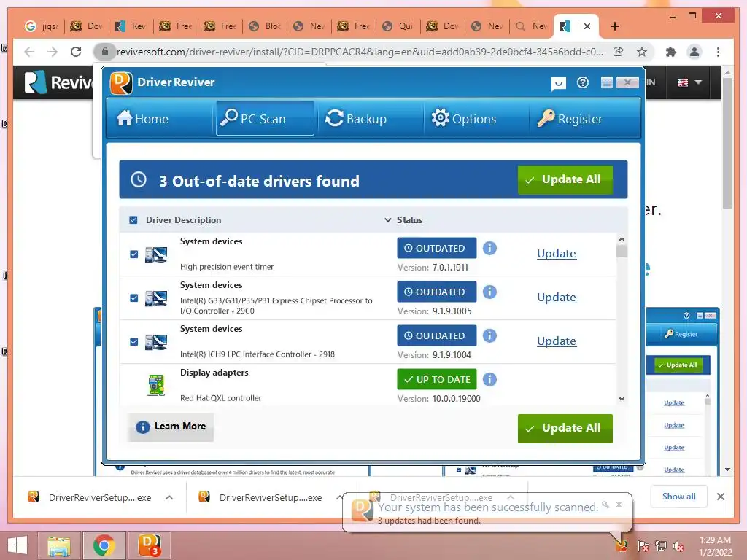Click the reviversoft.com address bar

point(360,52)
